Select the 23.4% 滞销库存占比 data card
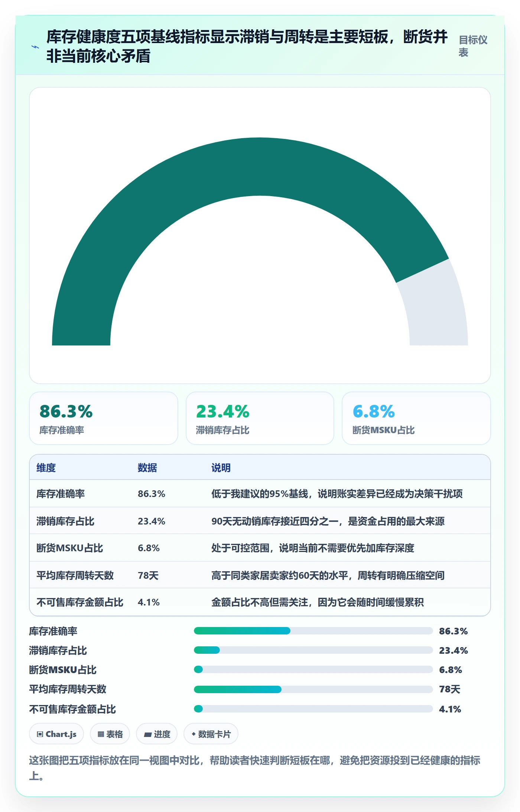520x812 pixels. (260, 418)
